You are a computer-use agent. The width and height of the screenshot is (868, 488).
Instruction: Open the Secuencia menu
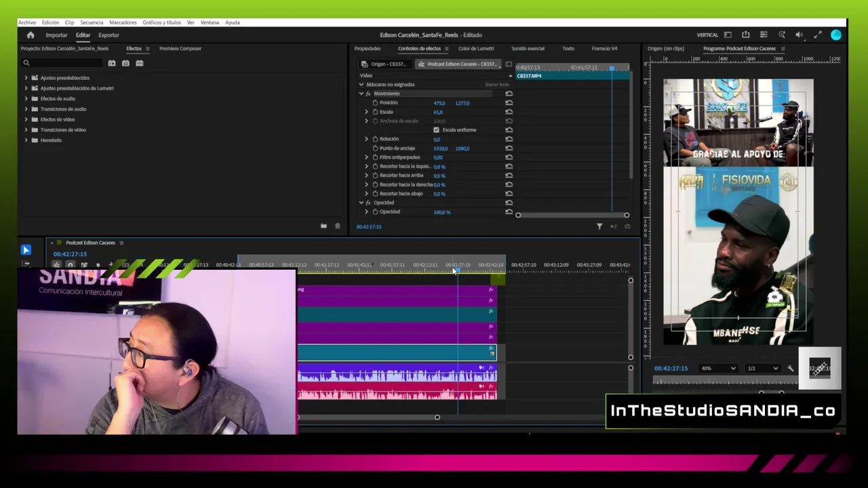point(92,22)
